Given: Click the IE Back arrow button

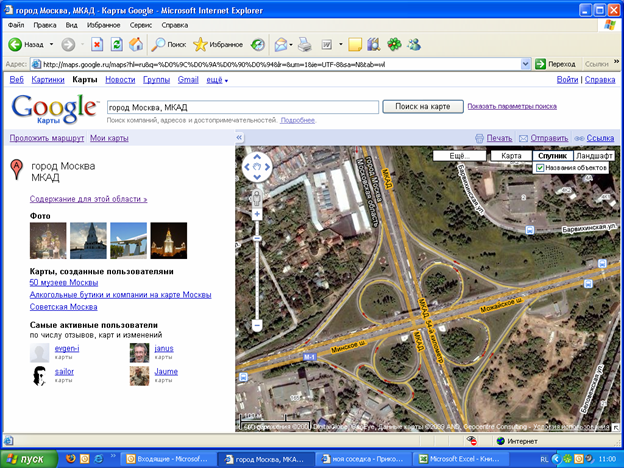Looking at the screenshot, I should point(15,44).
